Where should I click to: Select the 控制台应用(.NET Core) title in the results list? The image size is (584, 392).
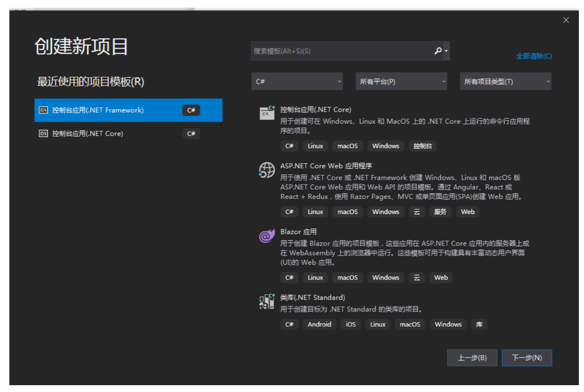[x=316, y=110]
